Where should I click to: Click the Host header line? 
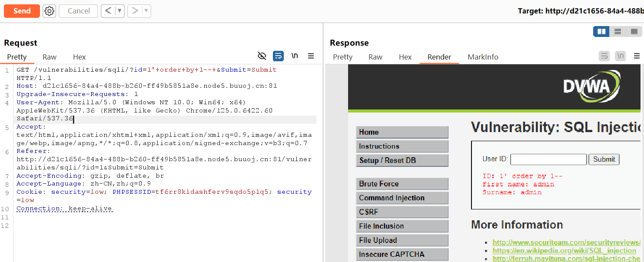point(146,86)
